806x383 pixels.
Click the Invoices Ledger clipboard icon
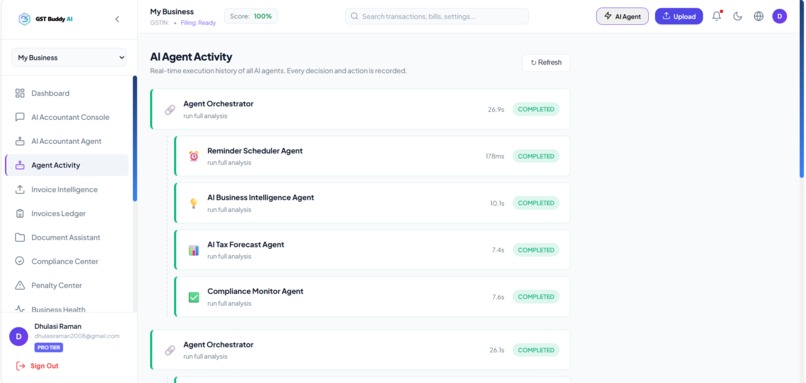point(20,213)
